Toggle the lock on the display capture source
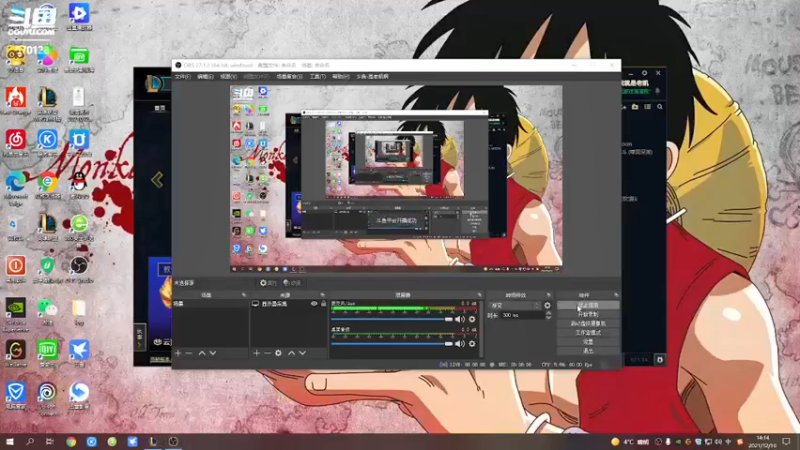The height and width of the screenshot is (450, 800). point(323,304)
